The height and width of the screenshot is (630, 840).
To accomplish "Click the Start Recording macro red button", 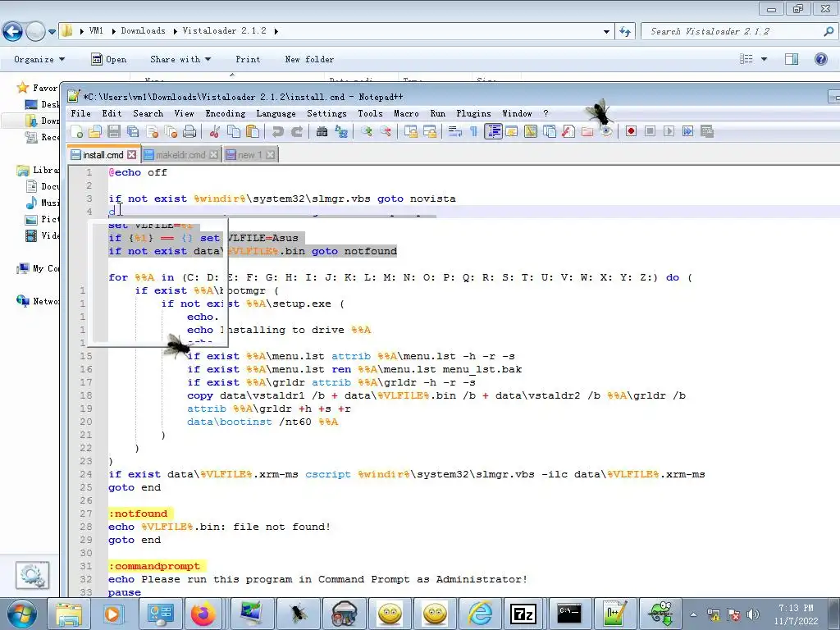I will click(631, 131).
